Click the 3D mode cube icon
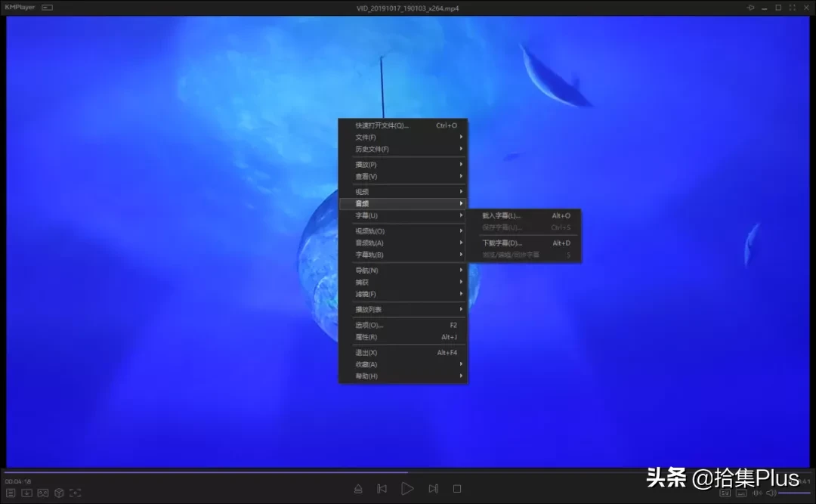816x504 pixels. tap(59, 493)
